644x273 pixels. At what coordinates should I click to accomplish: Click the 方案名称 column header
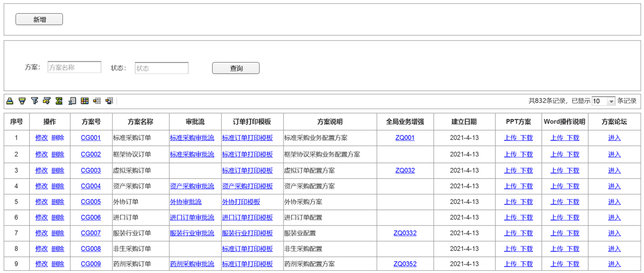click(141, 122)
